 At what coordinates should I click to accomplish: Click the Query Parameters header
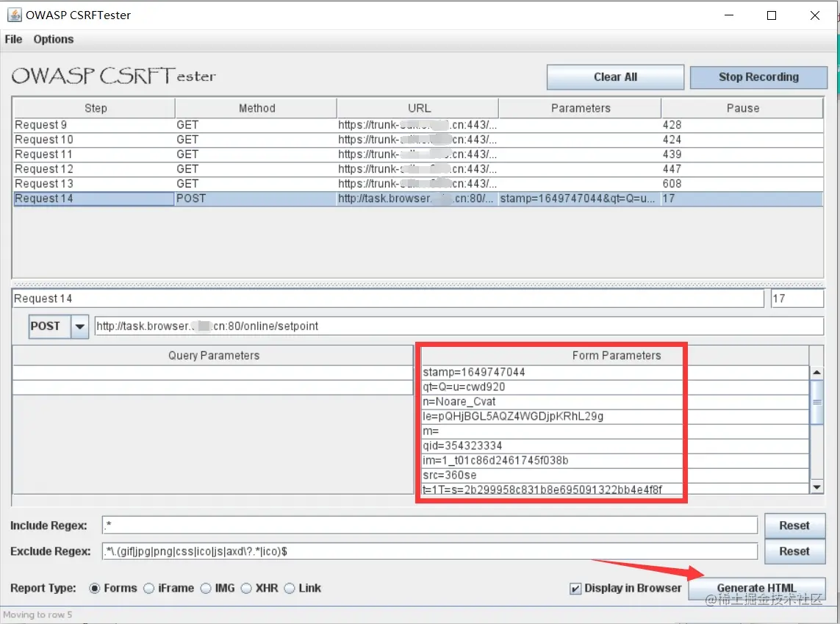(x=213, y=356)
